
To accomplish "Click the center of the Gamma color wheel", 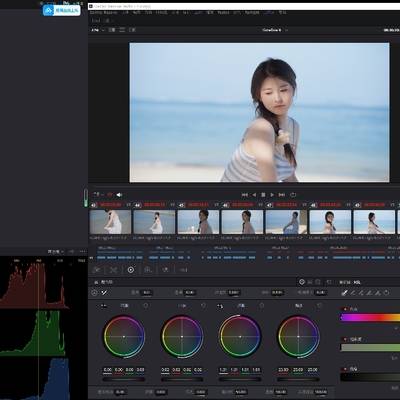I will click(182, 337).
